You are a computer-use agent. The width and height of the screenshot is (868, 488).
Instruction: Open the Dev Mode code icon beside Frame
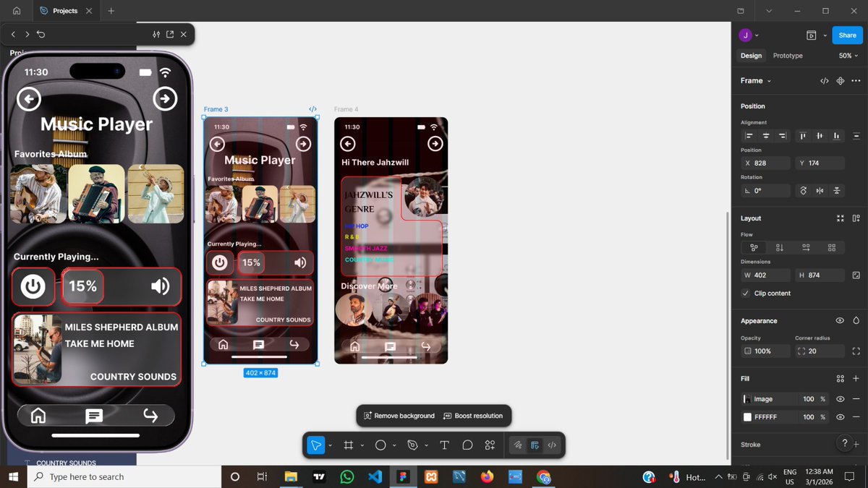point(825,81)
